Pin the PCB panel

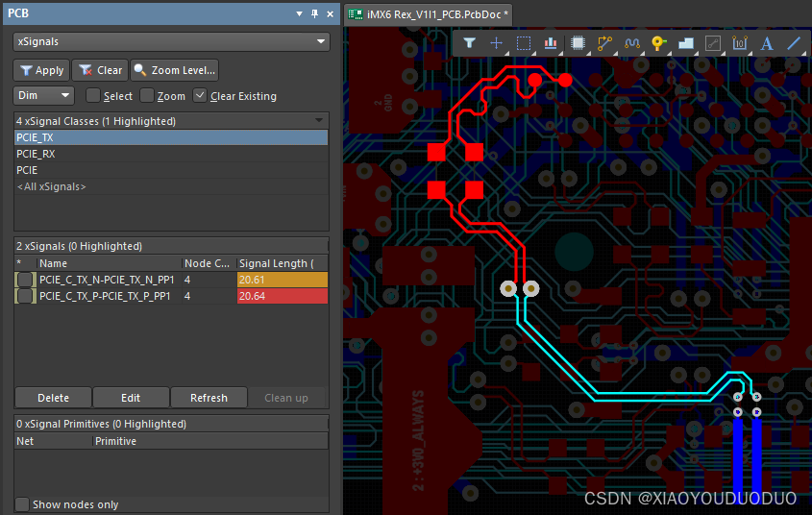(x=314, y=13)
